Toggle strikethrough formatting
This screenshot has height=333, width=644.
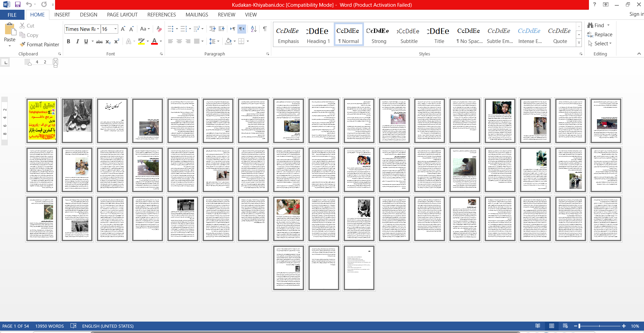99,41
